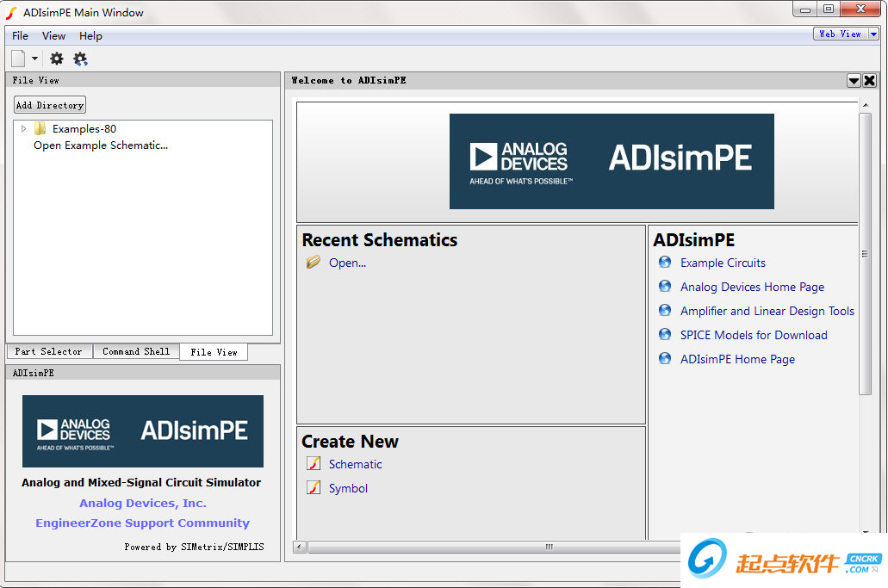This screenshot has width=888, height=588.
Task: Click the new document toolbar icon
Action: pyautogui.click(x=18, y=59)
